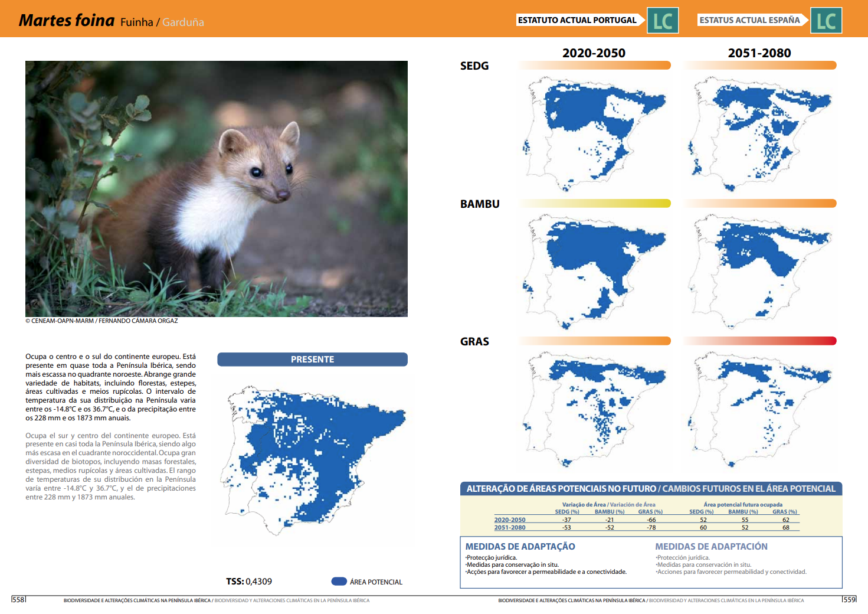Click the Martes foina species title
The image size is (868, 614).
click(x=67, y=21)
